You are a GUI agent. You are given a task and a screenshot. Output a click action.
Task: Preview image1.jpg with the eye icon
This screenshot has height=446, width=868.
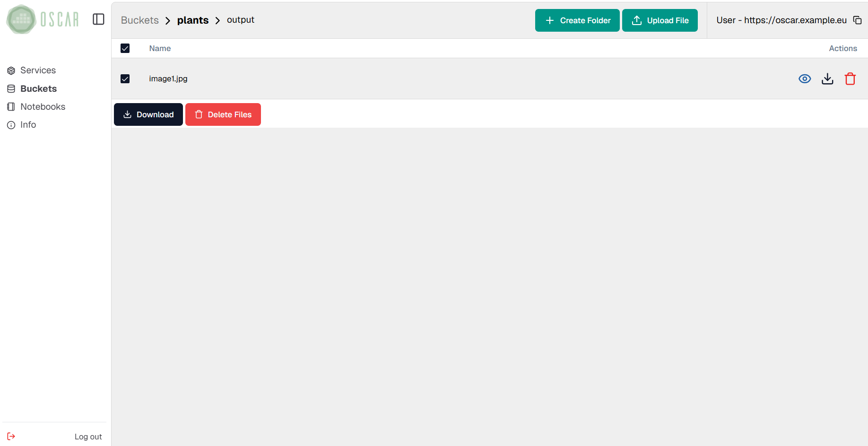click(x=804, y=79)
